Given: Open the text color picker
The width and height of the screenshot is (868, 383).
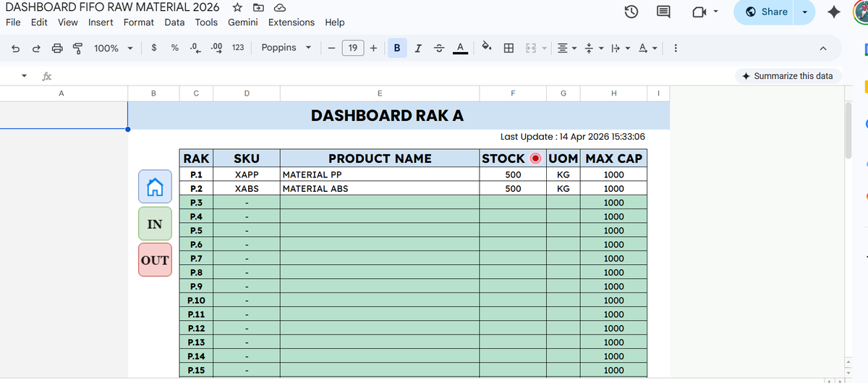Looking at the screenshot, I should tap(459, 48).
